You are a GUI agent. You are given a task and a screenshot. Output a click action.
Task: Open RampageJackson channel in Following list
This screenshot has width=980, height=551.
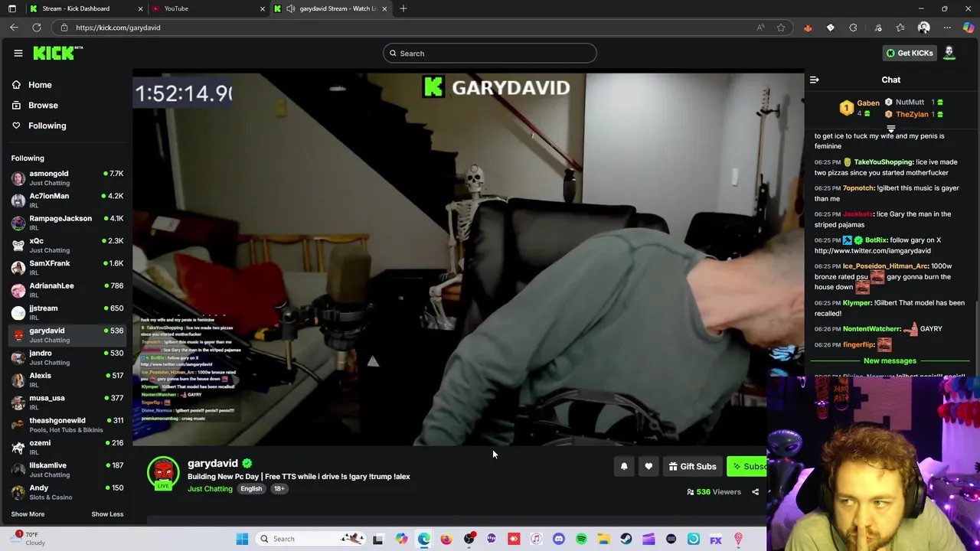pos(67,223)
